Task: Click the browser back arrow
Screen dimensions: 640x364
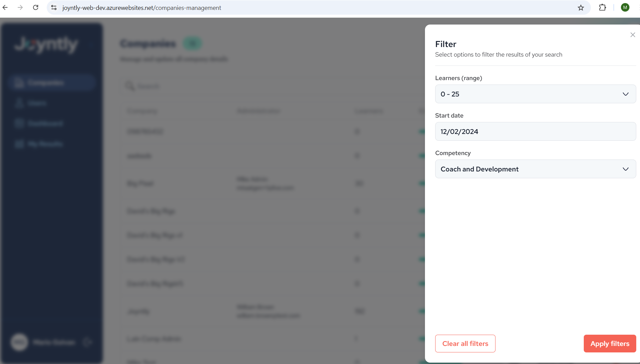Action: (5, 7)
